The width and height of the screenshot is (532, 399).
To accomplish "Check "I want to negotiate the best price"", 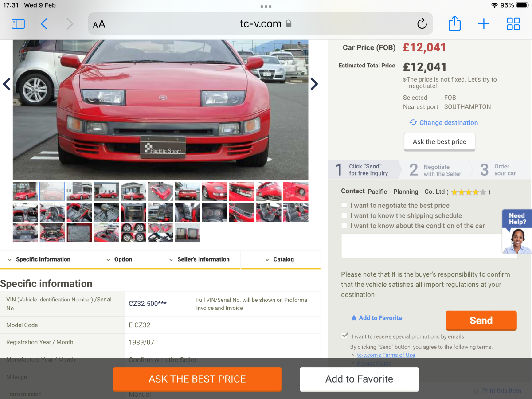I will (x=344, y=205).
